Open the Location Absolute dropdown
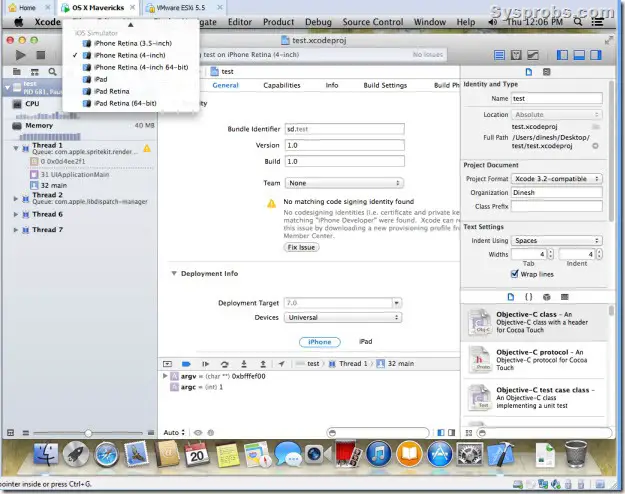The height and width of the screenshot is (494, 625). 556,114
